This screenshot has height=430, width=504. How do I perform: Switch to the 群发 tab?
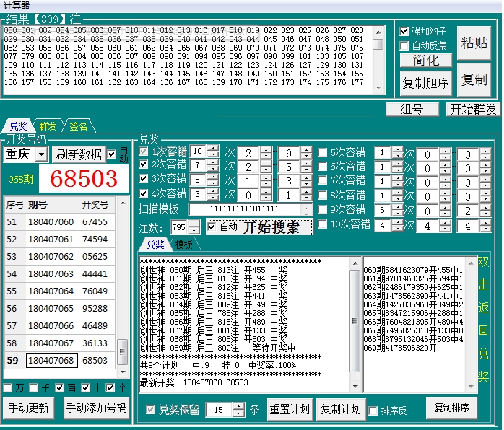48,126
